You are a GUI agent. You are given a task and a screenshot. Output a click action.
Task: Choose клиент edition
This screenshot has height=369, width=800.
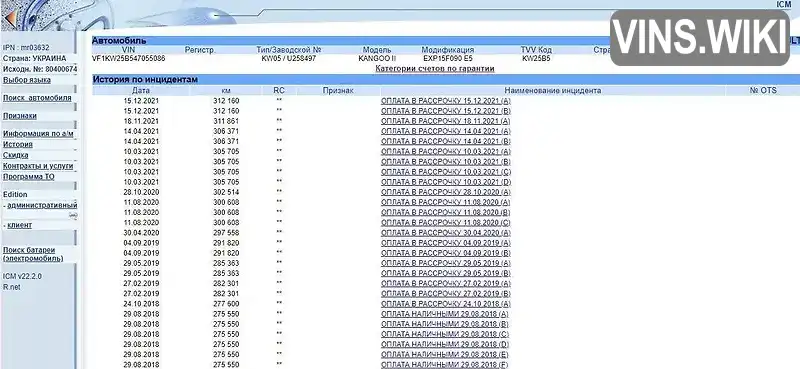coord(19,225)
